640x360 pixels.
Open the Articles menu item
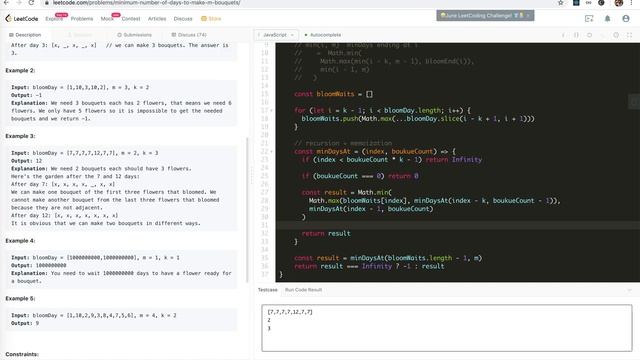click(157, 19)
